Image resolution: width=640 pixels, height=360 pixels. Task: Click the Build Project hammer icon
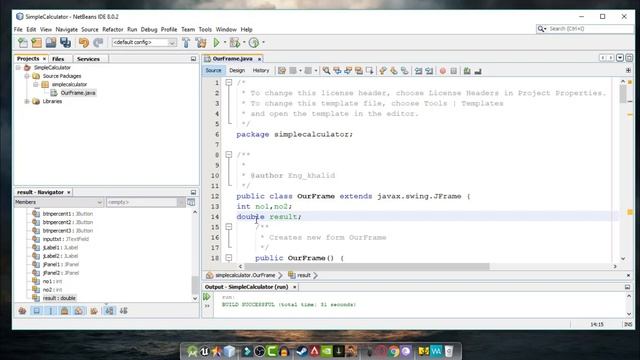(186, 42)
